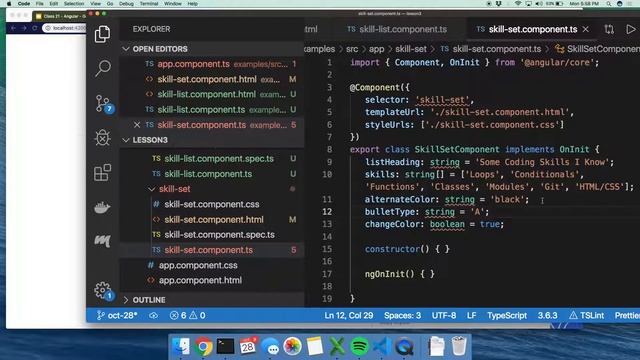Click the synchronize changes cloud icon in status bar
The image size is (640, 360).
point(153,316)
